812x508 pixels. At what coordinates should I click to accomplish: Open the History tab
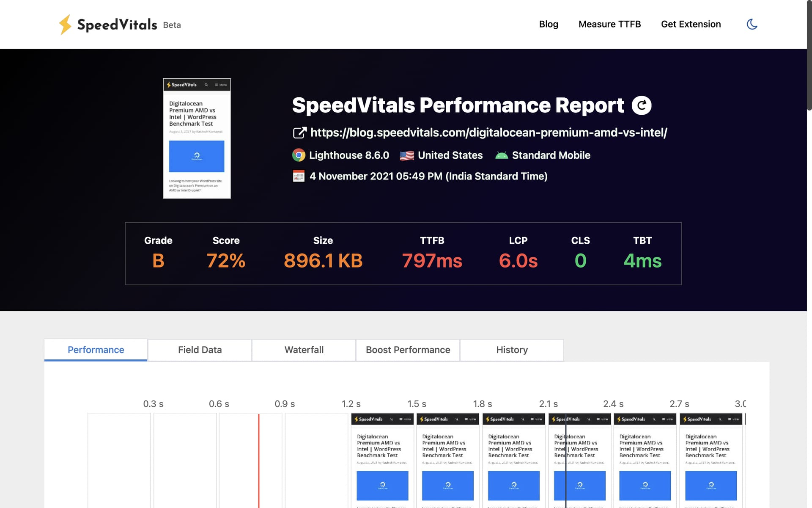[x=512, y=350]
